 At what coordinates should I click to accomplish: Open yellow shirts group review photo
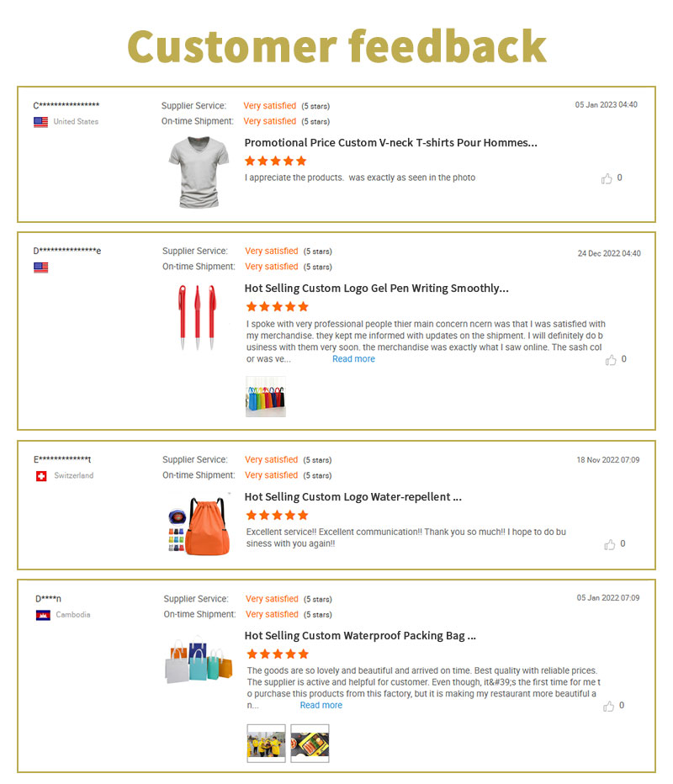(266, 743)
